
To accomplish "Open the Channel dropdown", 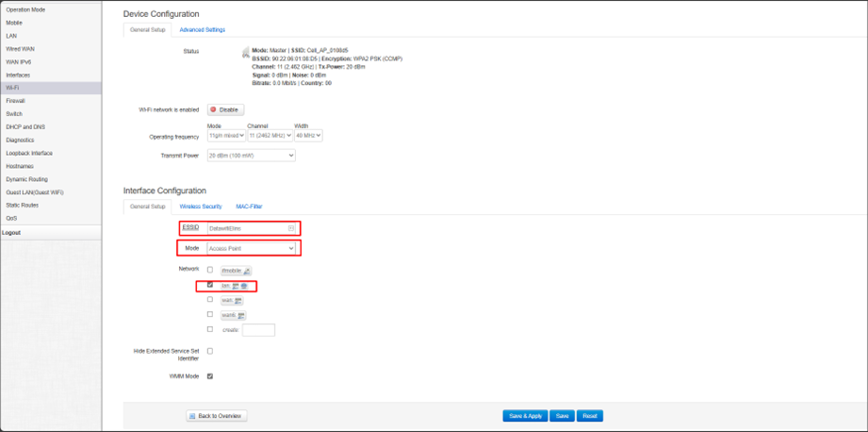I will (270, 136).
